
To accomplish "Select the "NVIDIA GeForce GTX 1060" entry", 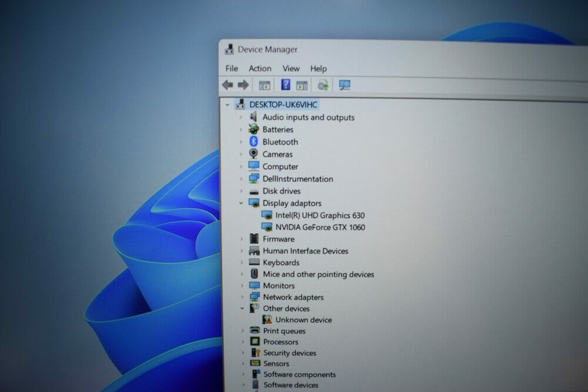I will pos(320,227).
